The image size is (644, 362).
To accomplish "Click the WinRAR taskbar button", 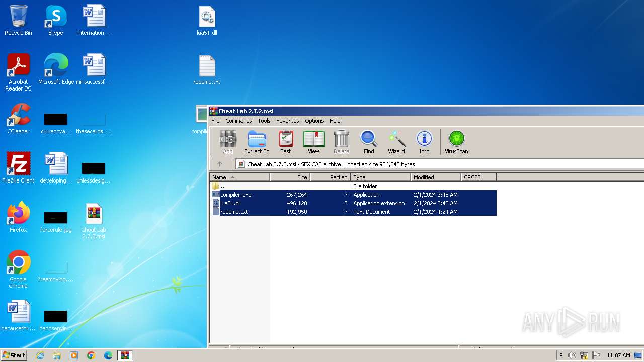I will coord(125,355).
